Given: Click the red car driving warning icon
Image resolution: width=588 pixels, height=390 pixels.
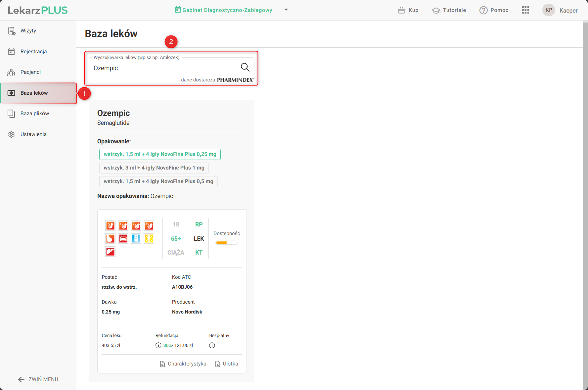Looking at the screenshot, I should pyautogui.click(x=123, y=239).
